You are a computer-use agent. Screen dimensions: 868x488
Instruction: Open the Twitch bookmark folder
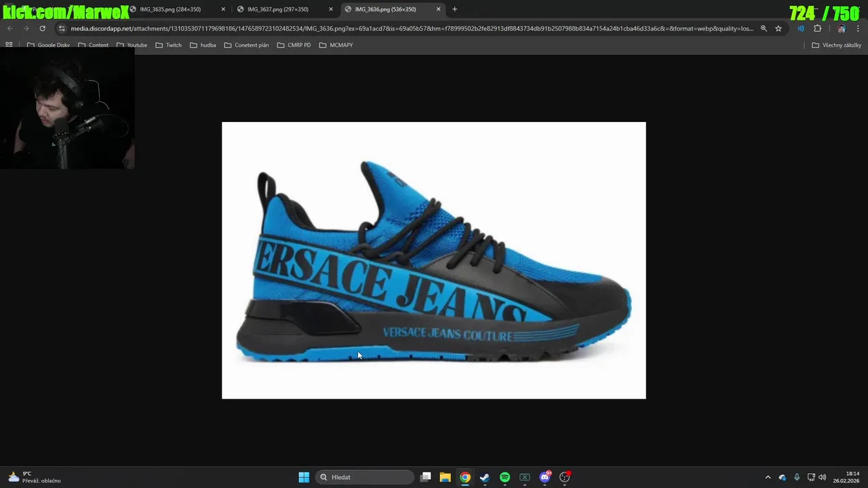pos(168,45)
